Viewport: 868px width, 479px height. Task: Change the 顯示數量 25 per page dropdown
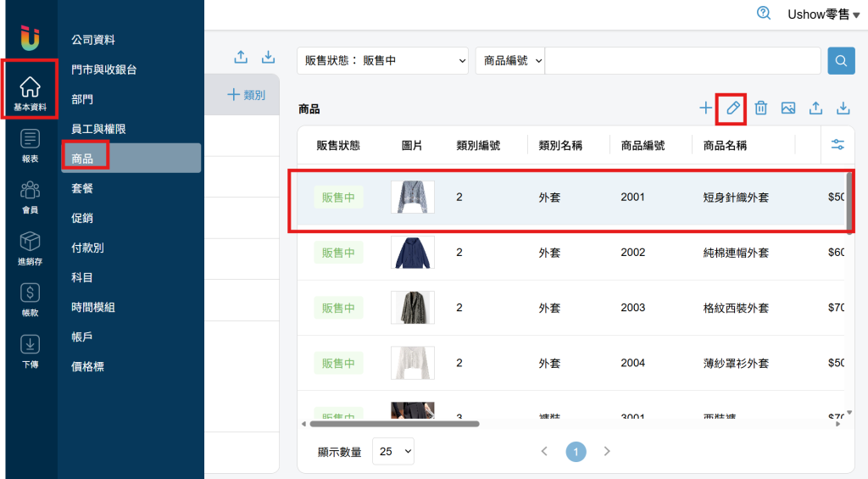tap(393, 451)
